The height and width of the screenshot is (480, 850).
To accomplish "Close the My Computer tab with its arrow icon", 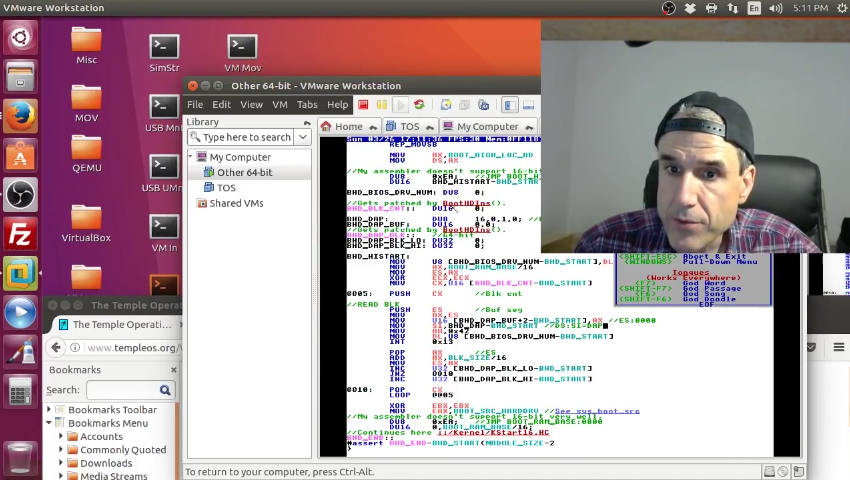I will pyautogui.click(x=530, y=127).
